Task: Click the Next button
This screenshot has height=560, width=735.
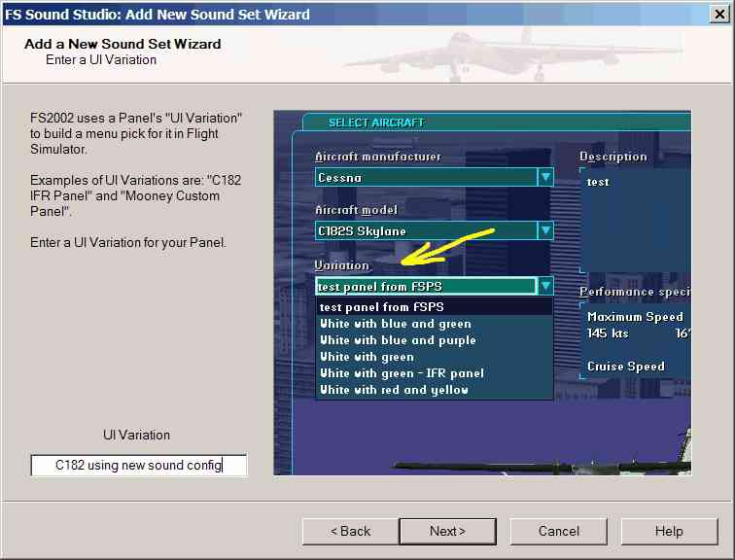Action: (447, 531)
